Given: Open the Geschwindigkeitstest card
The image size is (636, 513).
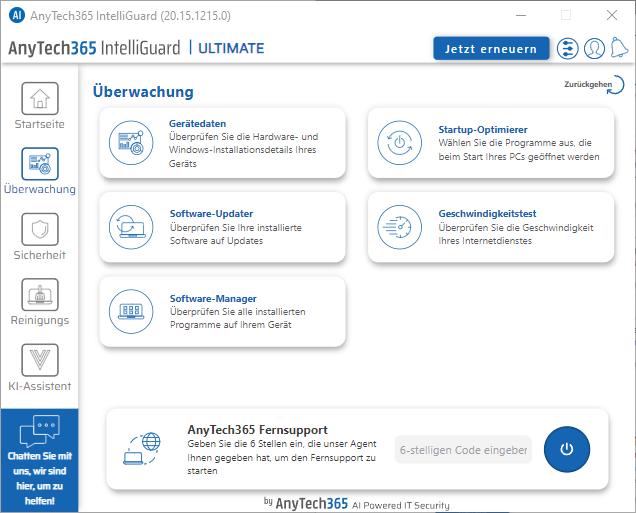Looking at the screenshot, I should [x=490, y=227].
